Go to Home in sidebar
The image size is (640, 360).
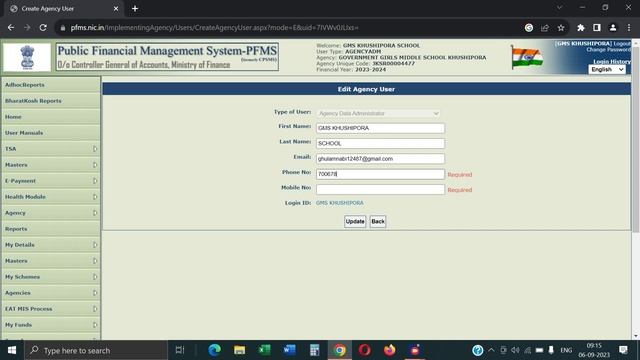[51, 117]
